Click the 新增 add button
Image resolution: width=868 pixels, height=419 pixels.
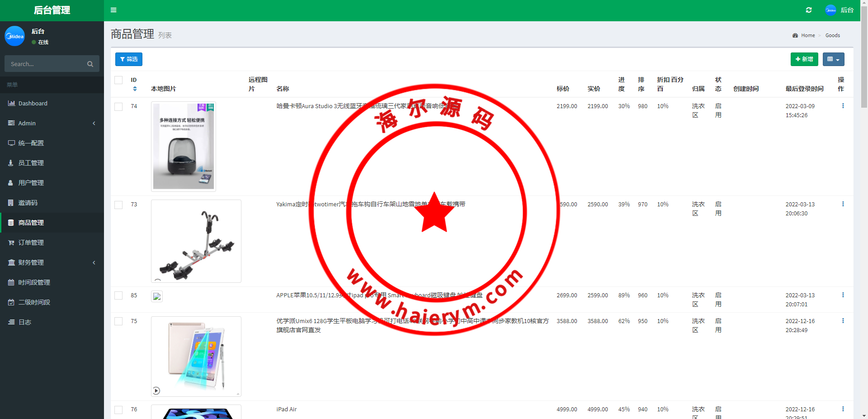(804, 59)
